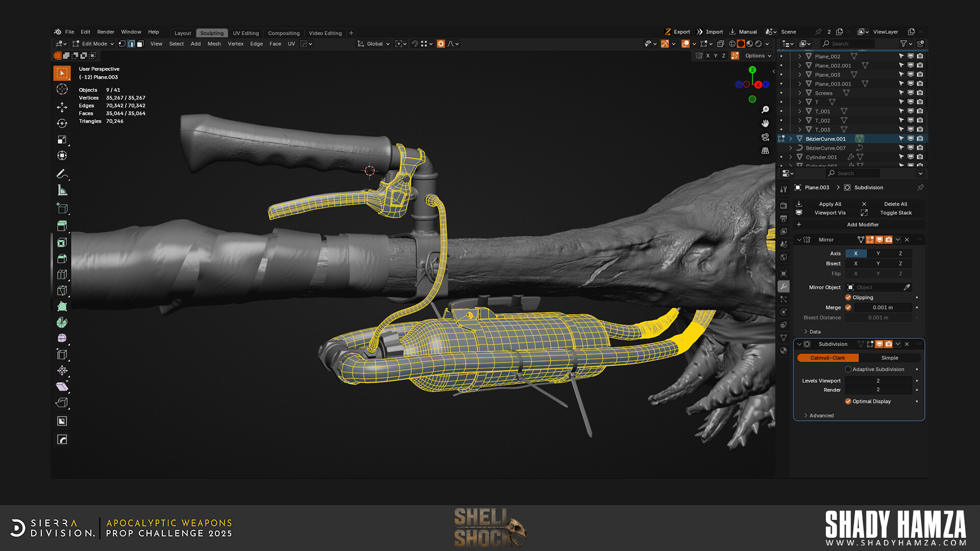Click the zoom viewport magnifier icon

pyautogui.click(x=765, y=110)
